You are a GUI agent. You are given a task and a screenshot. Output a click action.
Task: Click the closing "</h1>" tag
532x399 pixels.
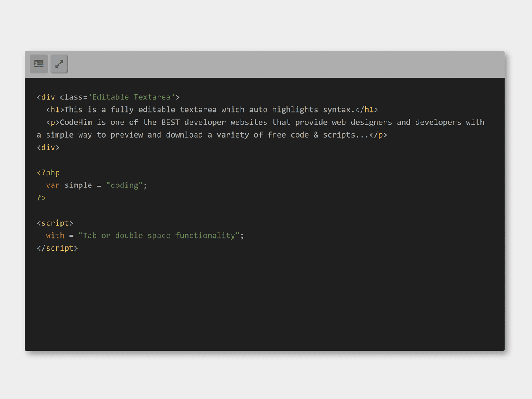click(367, 110)
